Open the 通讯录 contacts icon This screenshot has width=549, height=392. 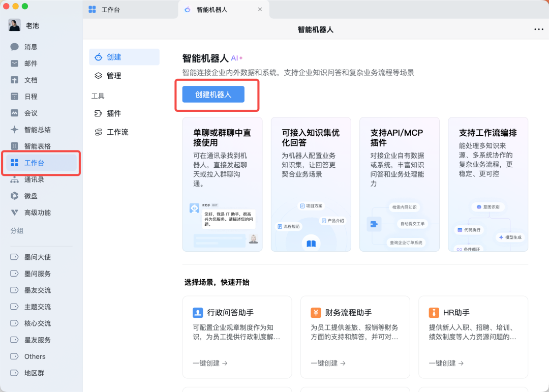(x=15, y=179)
